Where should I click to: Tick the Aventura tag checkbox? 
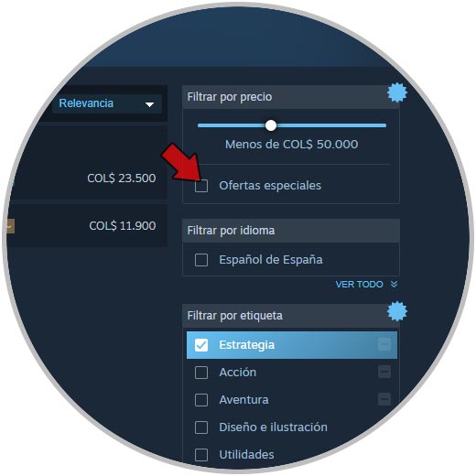[201, 400]
